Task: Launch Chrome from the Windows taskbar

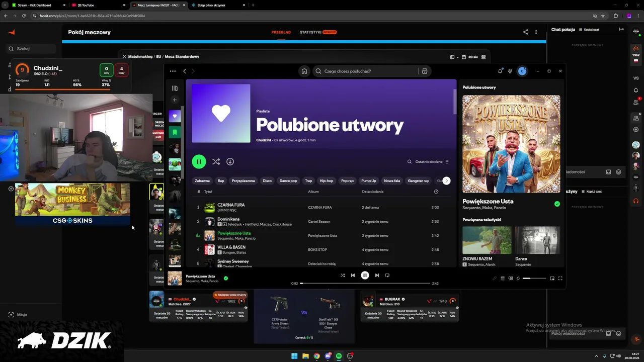Action: point(316,356)
